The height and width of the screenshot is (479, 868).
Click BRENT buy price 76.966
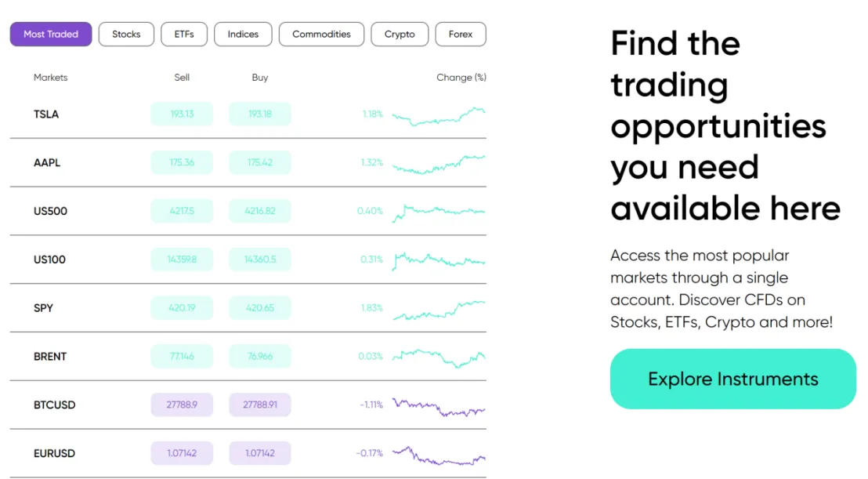point(259,356)
